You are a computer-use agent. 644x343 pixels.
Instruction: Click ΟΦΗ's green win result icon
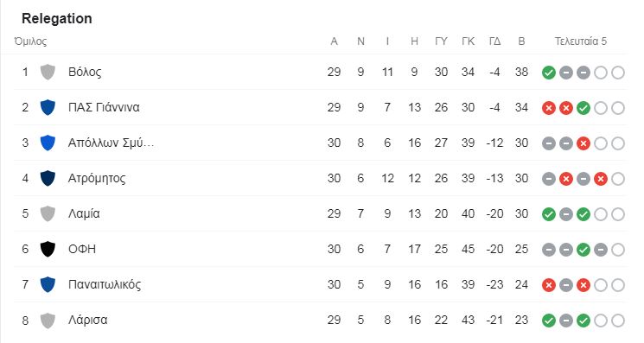pyautogui.click(x=583, y=250)
